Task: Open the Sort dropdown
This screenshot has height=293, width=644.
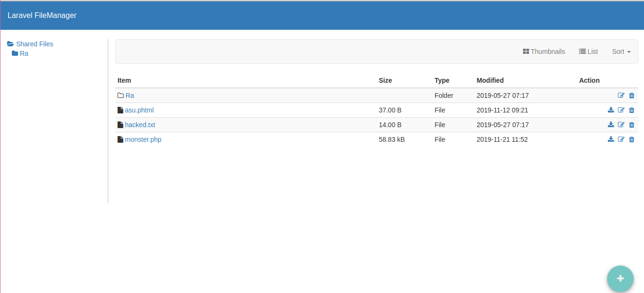Action: click(621, 52)
